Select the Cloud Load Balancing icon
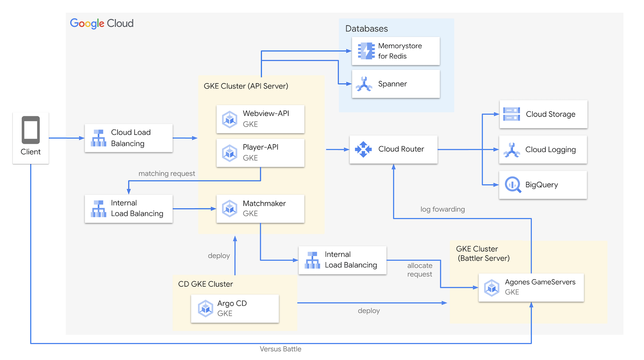 99,138
